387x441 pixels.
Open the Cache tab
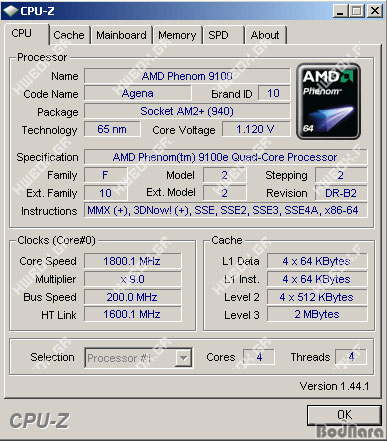click(69, 35)
